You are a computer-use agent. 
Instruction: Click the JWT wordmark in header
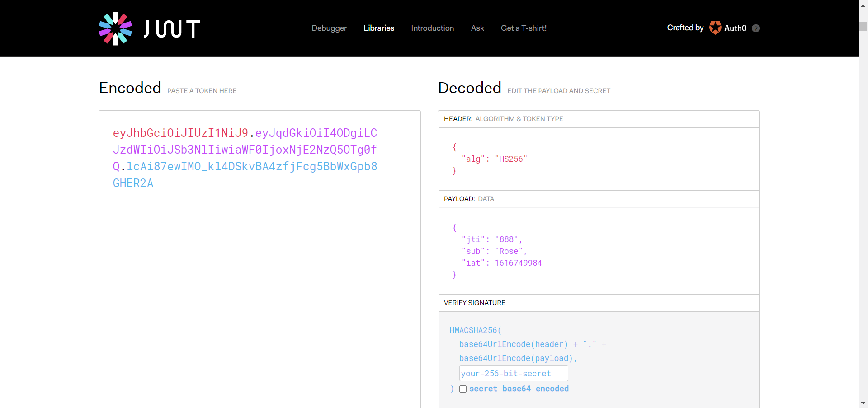pos(172,29)
